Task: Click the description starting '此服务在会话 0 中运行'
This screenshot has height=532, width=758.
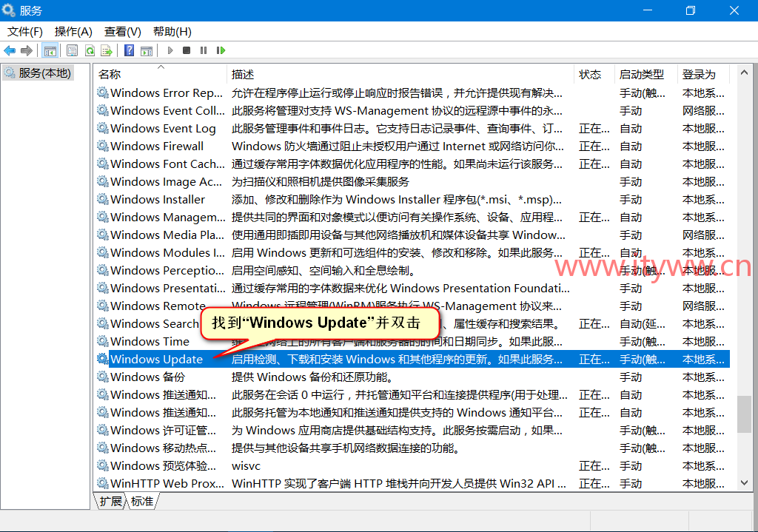Action: point(400,395)
